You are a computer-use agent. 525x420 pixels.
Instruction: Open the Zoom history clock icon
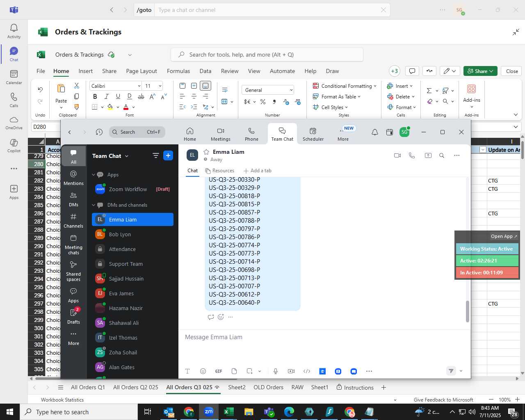99,132
